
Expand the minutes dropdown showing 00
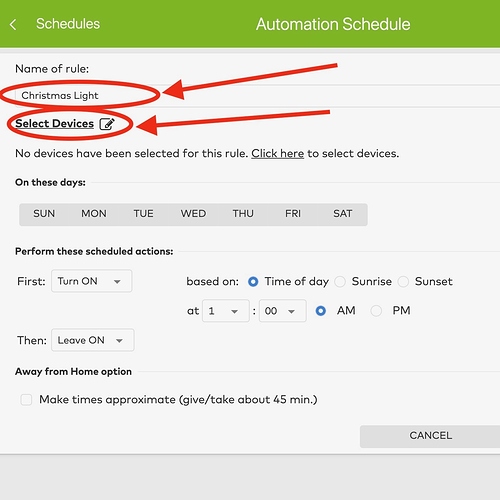pos(283,311)
